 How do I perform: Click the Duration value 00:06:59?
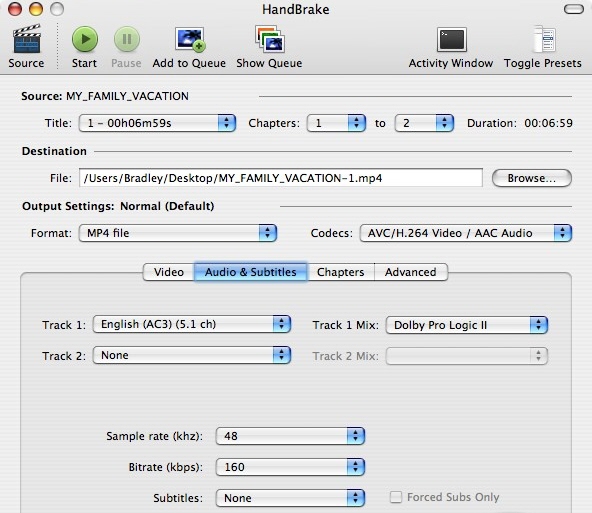coord(548,123)
